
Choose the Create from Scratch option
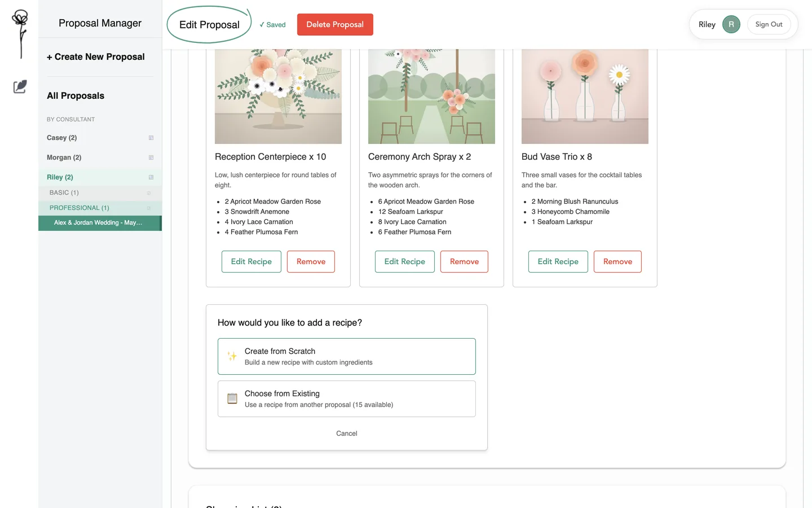pos(347,356)
